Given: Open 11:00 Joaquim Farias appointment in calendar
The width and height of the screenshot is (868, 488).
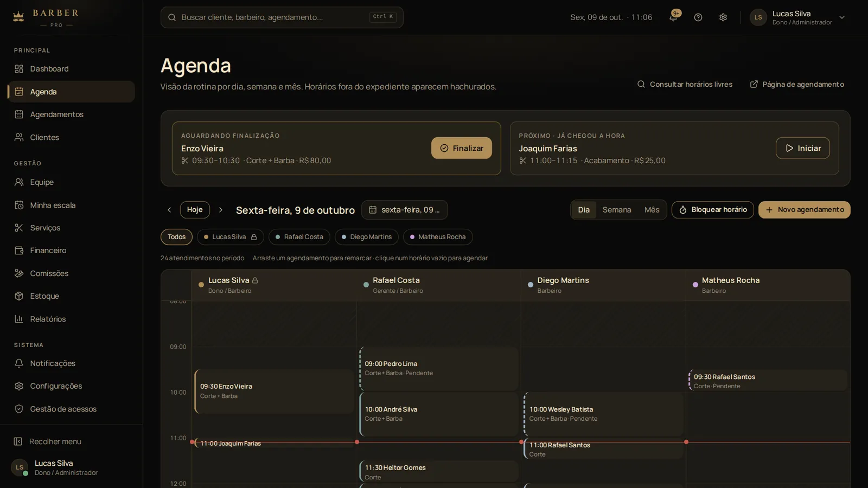Looking at the screenshot, I should click(274, 444).
